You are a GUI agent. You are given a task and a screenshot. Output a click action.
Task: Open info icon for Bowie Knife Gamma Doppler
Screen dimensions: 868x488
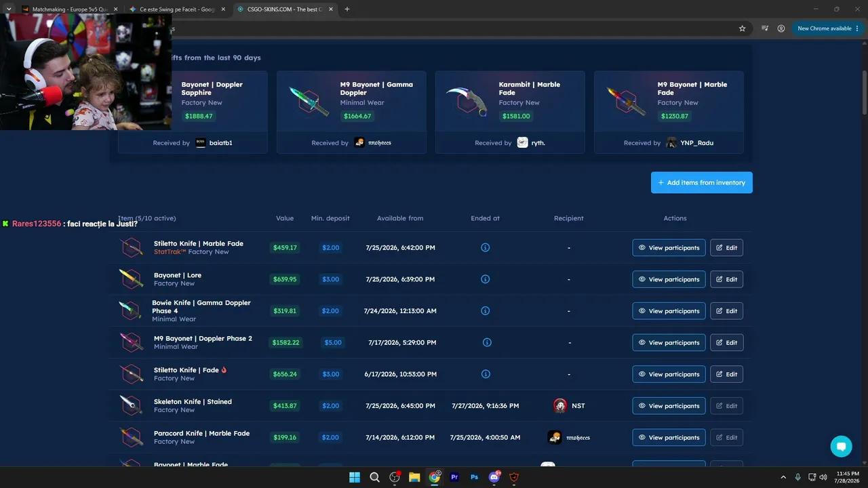[x=485, y=311]
